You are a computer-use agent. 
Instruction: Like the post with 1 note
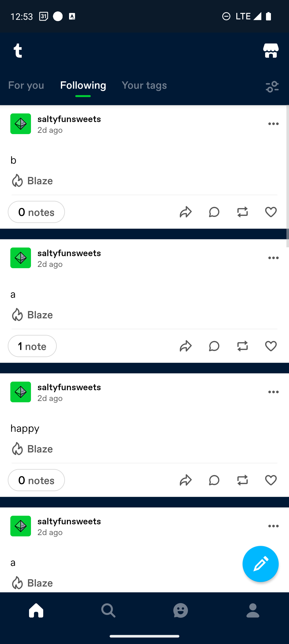point(271,346)
